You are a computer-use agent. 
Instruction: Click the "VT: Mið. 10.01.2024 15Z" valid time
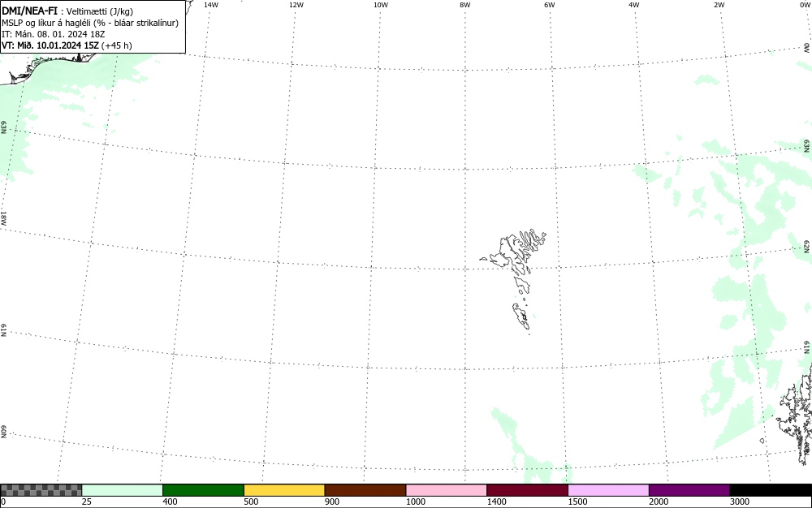pyautogui.click(x=50, y=45)
